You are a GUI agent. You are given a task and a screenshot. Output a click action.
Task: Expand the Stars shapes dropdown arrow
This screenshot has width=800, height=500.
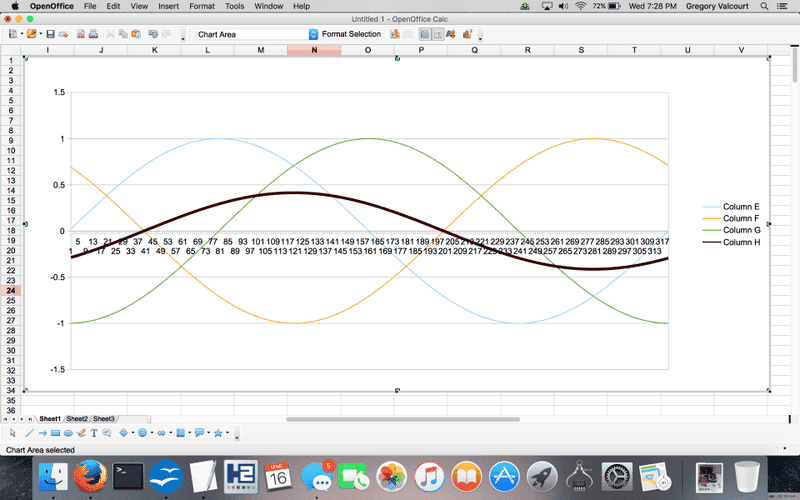[229, 433]
